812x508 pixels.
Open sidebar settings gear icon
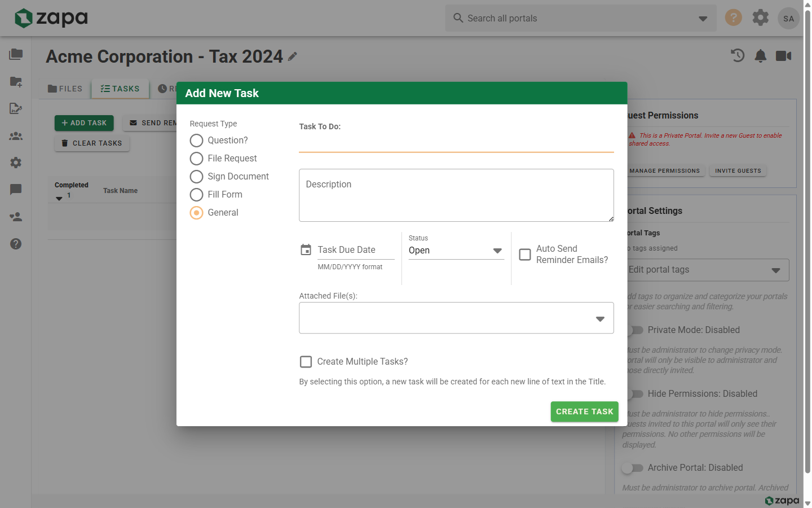pos(16,163)
